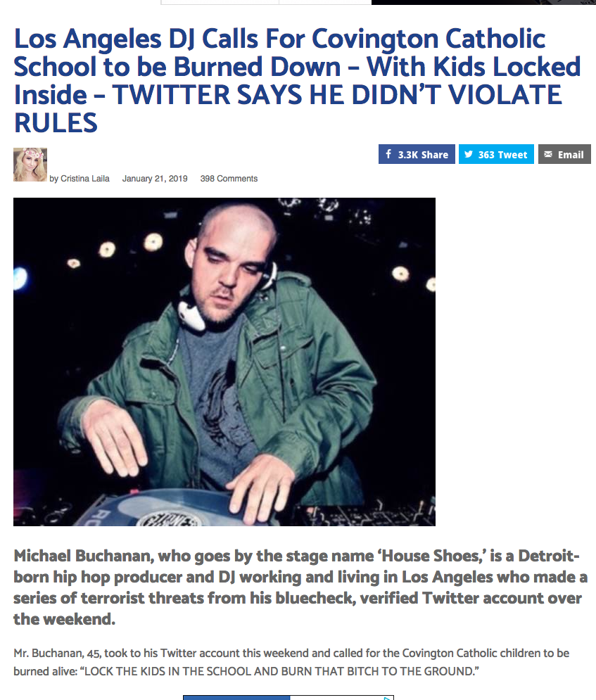Tweet the article using 363 Tweet button
The height and width of the screenshot is (700, 596).
click(496, 154)
